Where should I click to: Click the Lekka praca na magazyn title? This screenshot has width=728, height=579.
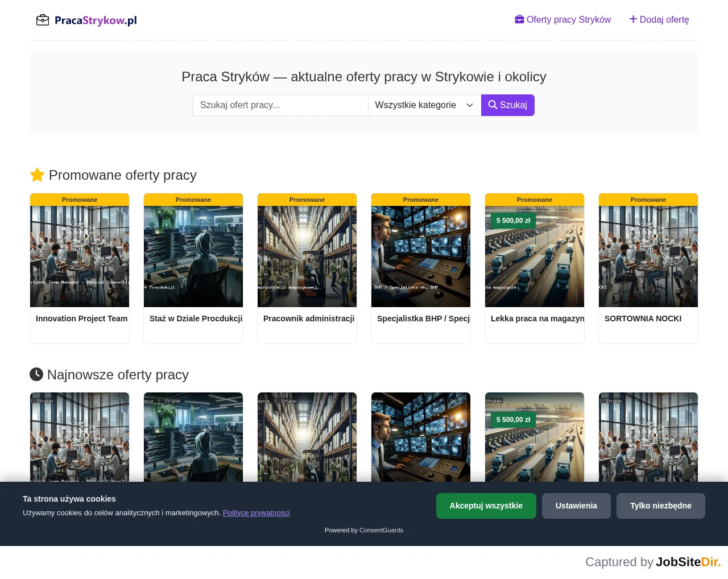[x=537, y=319]
